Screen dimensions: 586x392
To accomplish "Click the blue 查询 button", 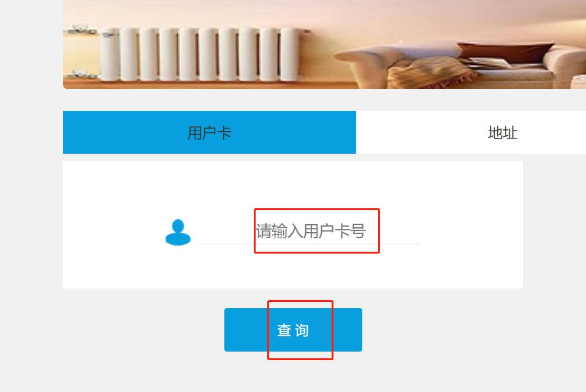I will click(x=293, y=330).
